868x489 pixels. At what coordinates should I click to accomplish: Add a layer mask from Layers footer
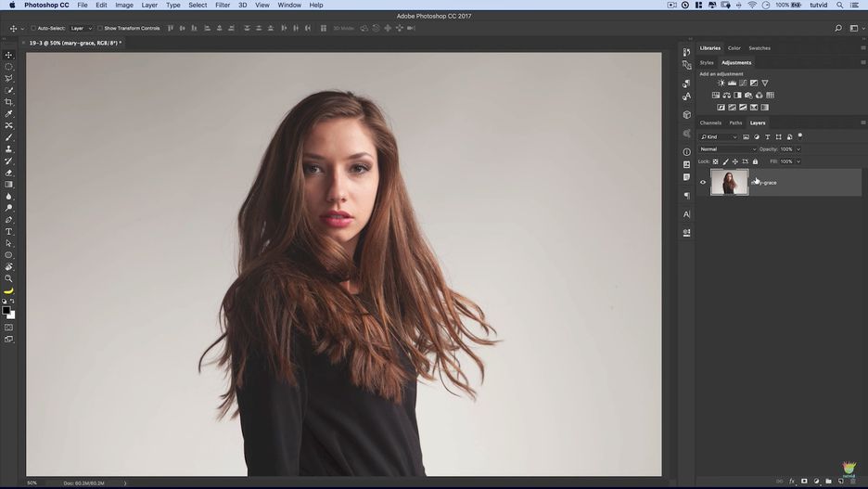point(804,482)
